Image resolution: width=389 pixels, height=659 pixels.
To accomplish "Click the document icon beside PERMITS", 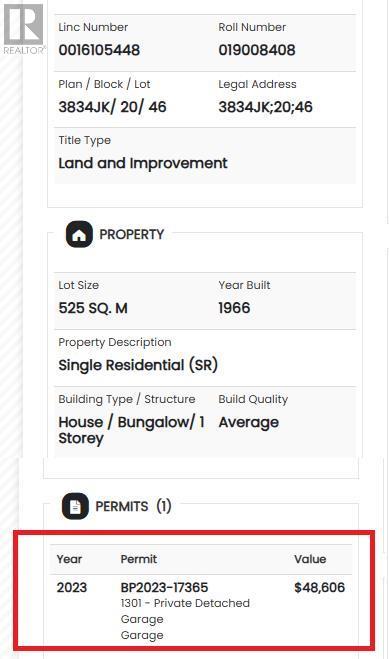I will click(x=75, y=506).
